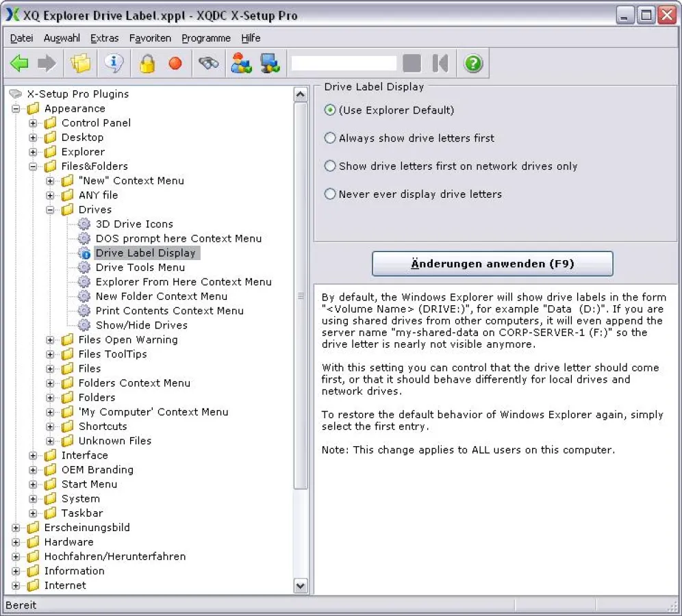Open the Extras menu
Screen dimensions: 682x616
click(x=104, y=38)
